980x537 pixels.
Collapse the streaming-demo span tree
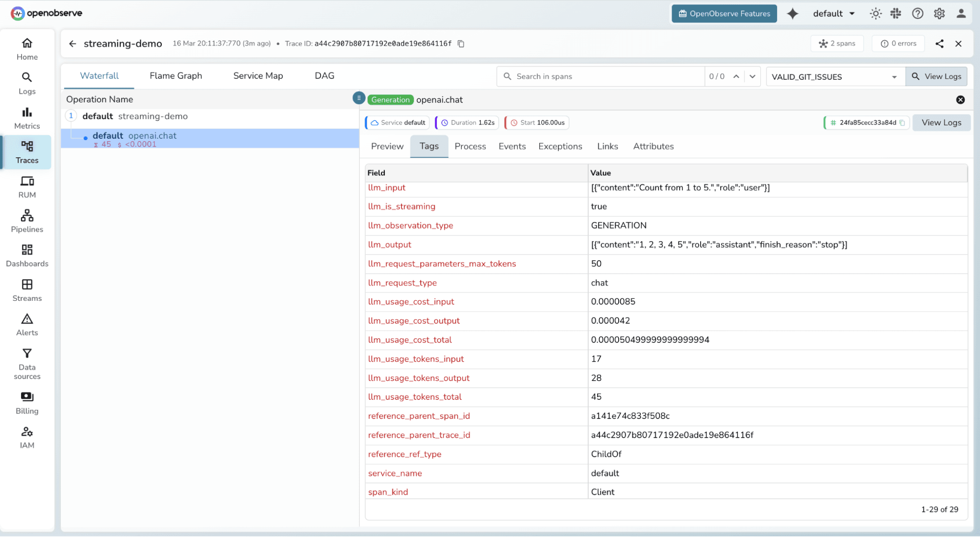click(72, 116)
